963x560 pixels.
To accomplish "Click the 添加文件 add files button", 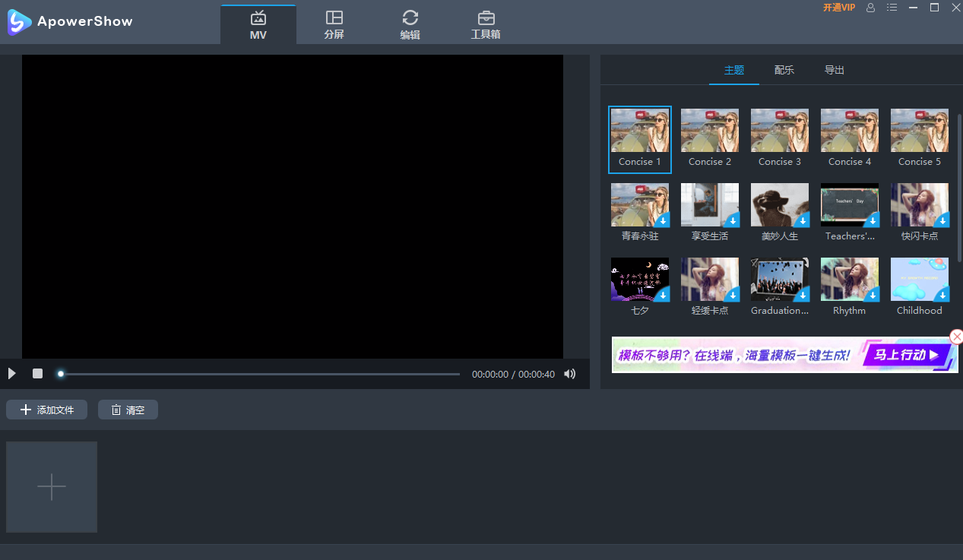I will [x=46, y=409].
